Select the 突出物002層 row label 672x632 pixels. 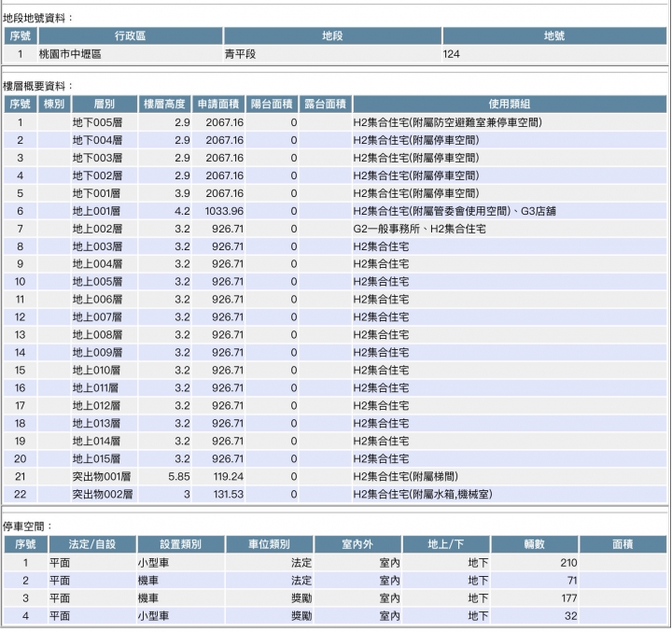(103, 495)
